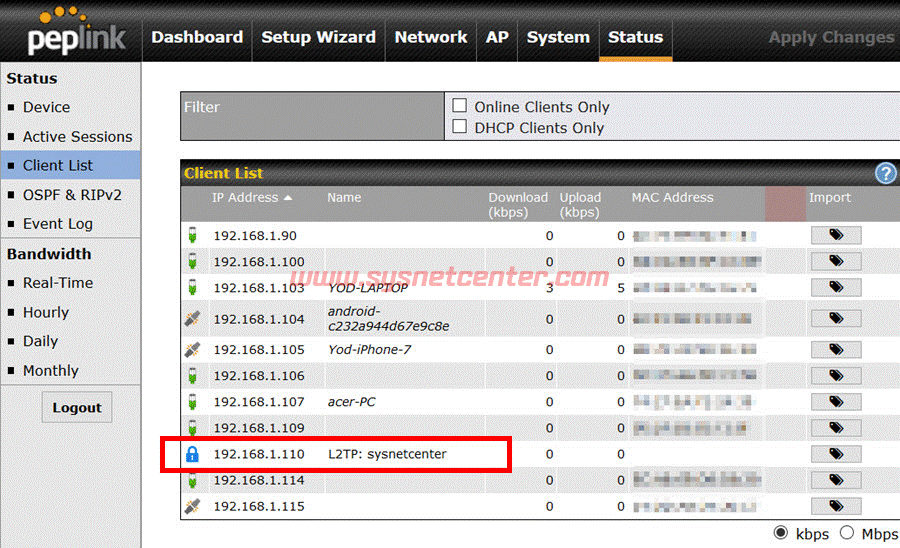The image size is (900, 548).
Task: Open the Client List help icon
Action: click(x=886, y=173)
